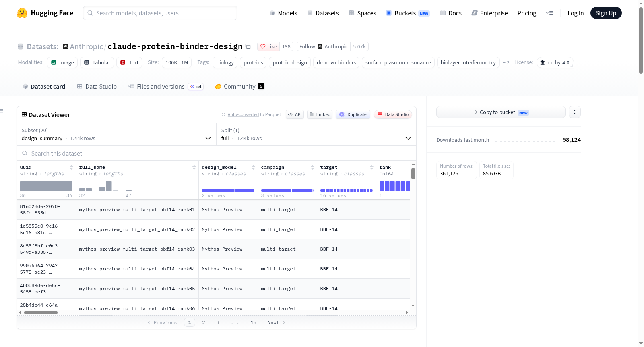Open Data Studio from the viewer header
The height and width of the screenshot is (347, 644).
coord(393,114)
